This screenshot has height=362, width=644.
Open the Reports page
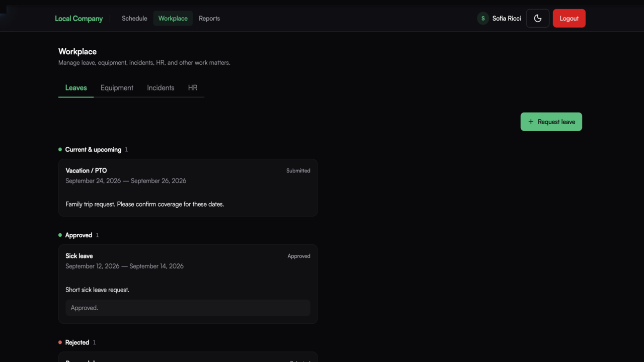(209, 18)
